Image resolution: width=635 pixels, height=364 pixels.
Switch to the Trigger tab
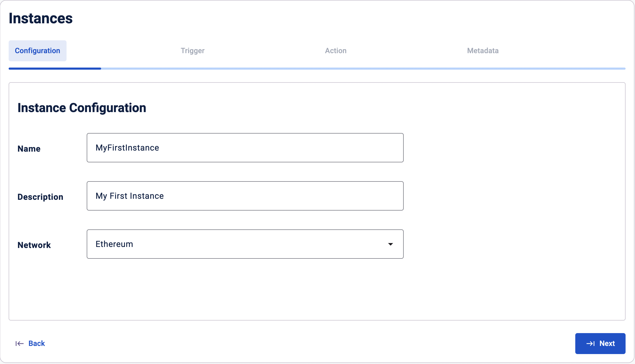(x=193, y=51)
